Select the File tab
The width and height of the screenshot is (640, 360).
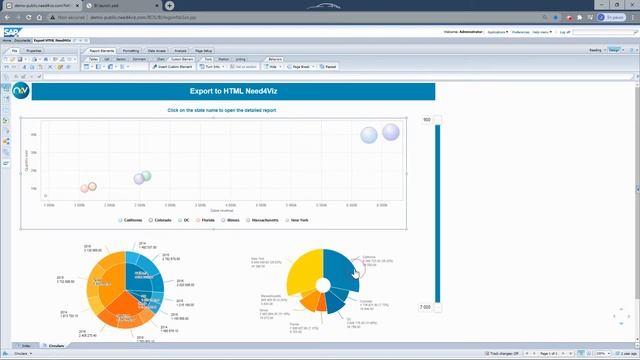pyautogui.click(x=14, y=51)
